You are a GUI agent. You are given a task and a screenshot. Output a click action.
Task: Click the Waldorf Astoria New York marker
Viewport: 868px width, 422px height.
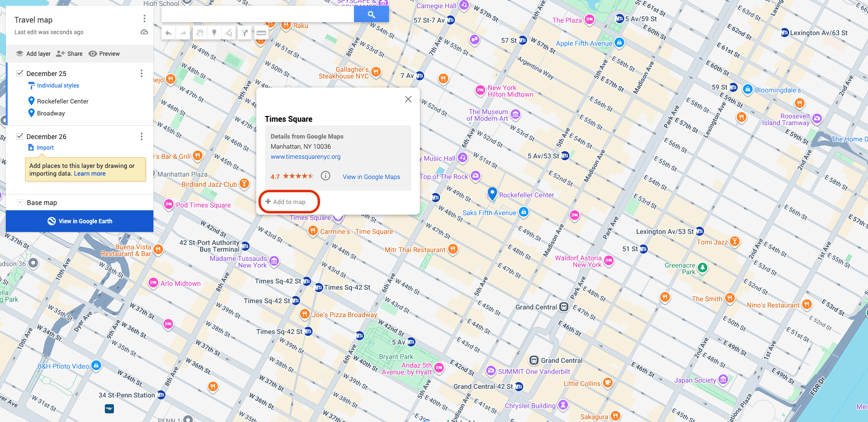[x=609, y=260]
